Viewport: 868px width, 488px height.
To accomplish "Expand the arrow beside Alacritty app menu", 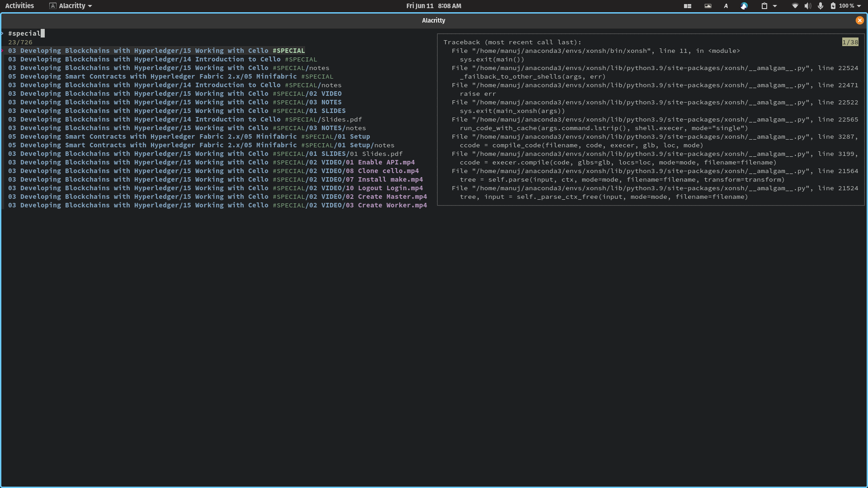I will click(90, 6).
